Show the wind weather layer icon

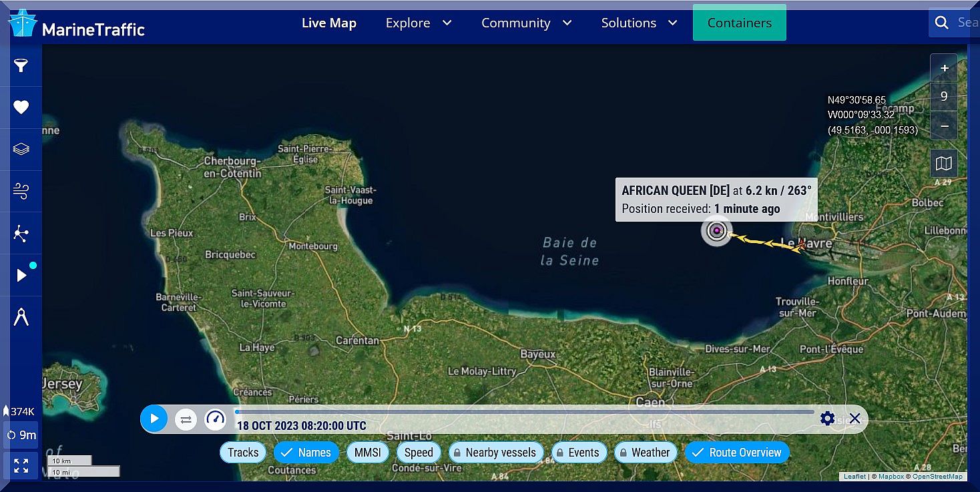click(x=21, y=192)
